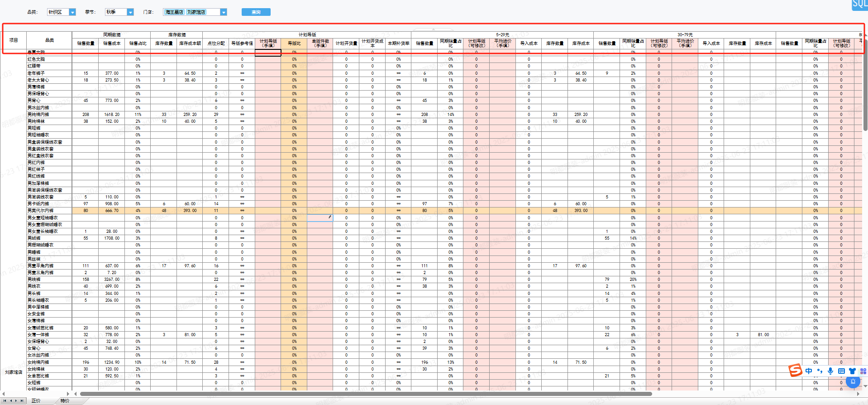Click the edit pencil cell in 单版件数 column
This screenshot has width=868, height=405.
coord(320,217)
